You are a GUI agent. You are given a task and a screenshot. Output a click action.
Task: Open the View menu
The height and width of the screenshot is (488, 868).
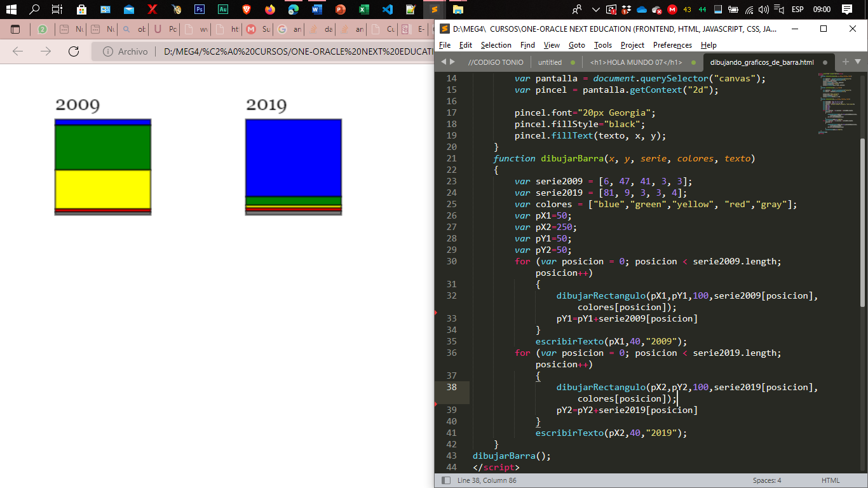[x=552, y=45]
